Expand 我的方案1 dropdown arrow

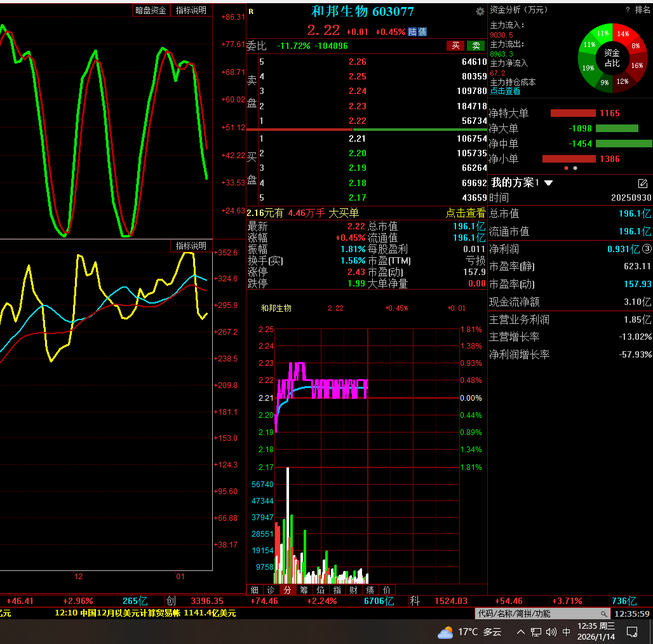[548, 183]
